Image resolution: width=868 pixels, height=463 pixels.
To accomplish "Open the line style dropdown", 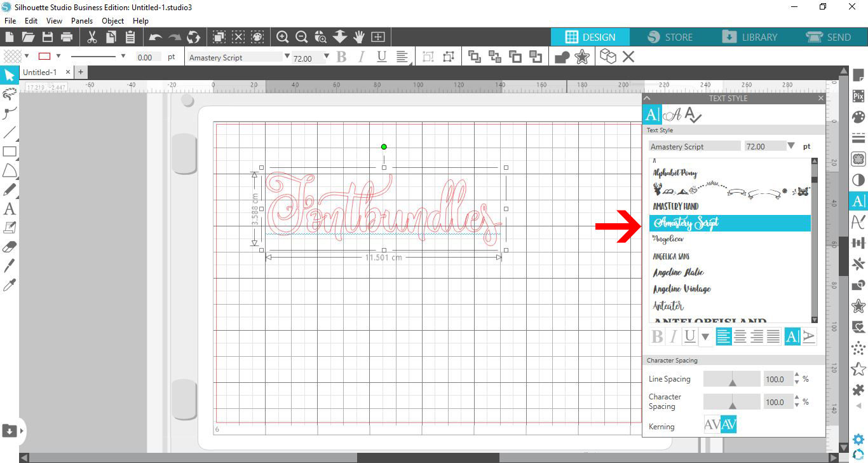I will [123, 56].
